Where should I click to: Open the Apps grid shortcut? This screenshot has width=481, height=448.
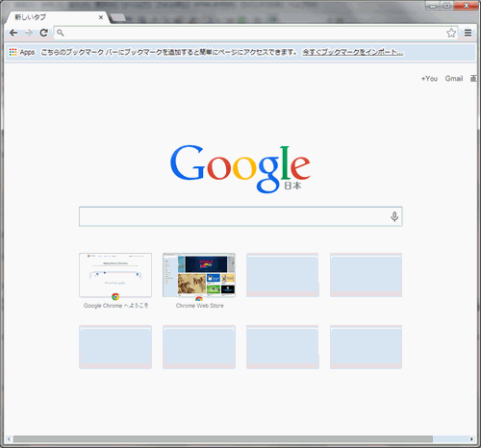pyautogui.click(x=22, y=52)
